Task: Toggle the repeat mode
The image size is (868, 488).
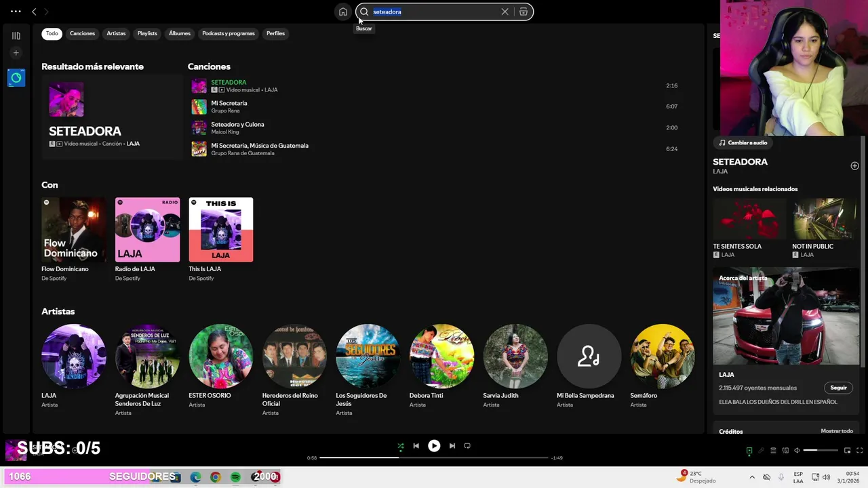Action: coord(467,446)
